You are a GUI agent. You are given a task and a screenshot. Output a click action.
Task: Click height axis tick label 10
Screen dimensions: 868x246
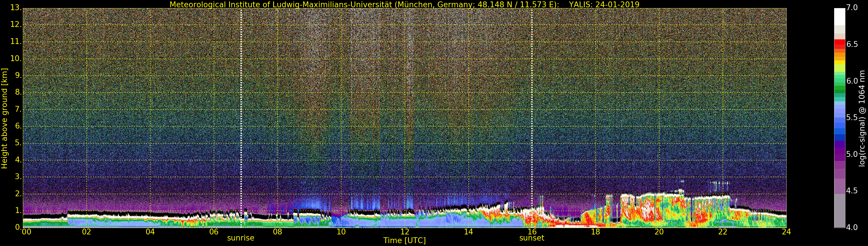(x=16, y=59)
